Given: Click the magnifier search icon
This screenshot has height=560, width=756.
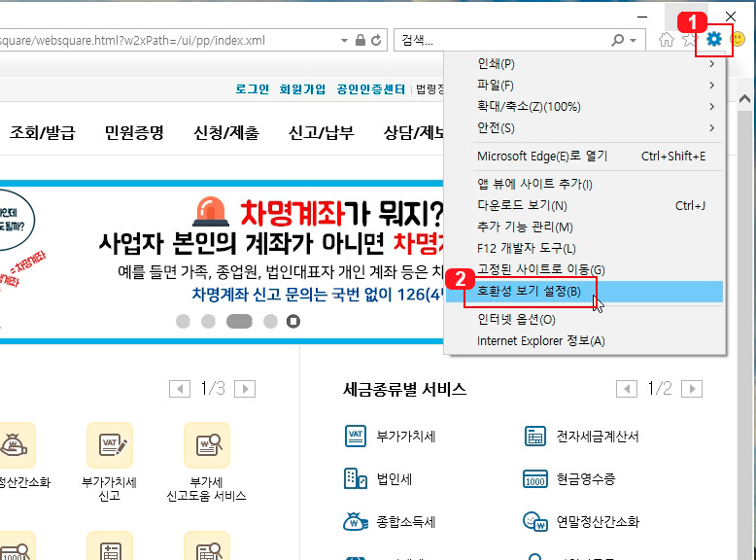Looking at the screenshot, I should [618, 40].
